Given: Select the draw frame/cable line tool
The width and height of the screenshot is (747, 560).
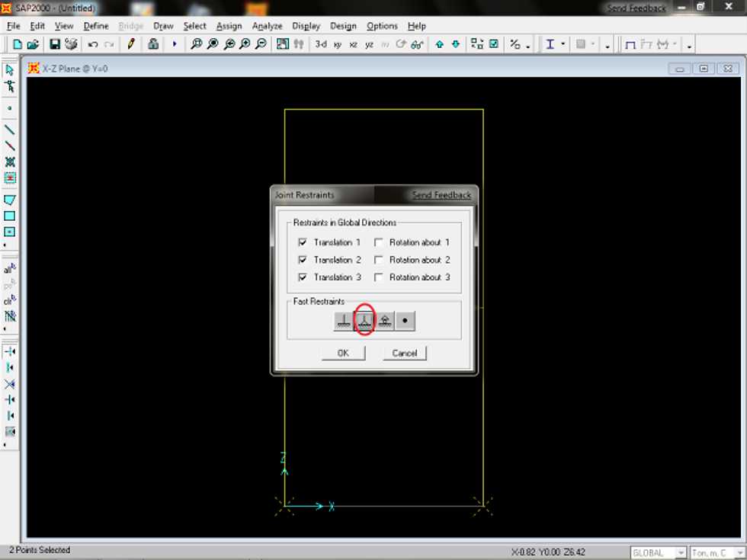Looking at the screenshot, I should click(9, 130).
